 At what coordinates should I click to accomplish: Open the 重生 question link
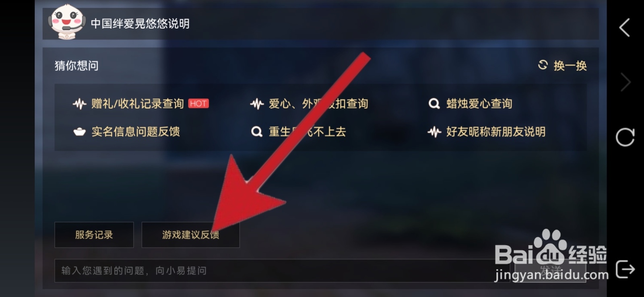[x=307, y=132]
